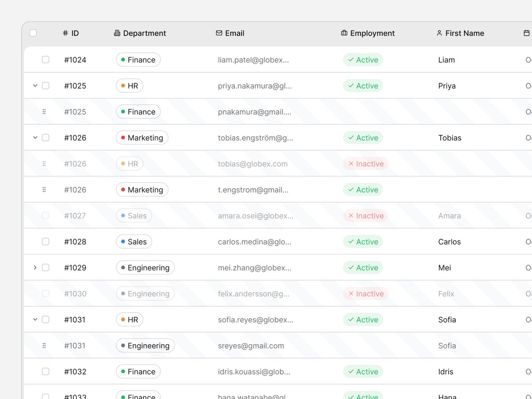Viewport: 532px width, 399px height.
Task: Click the Active badge on row #1024
Action: pyautogui.click(x=363, y=59)
